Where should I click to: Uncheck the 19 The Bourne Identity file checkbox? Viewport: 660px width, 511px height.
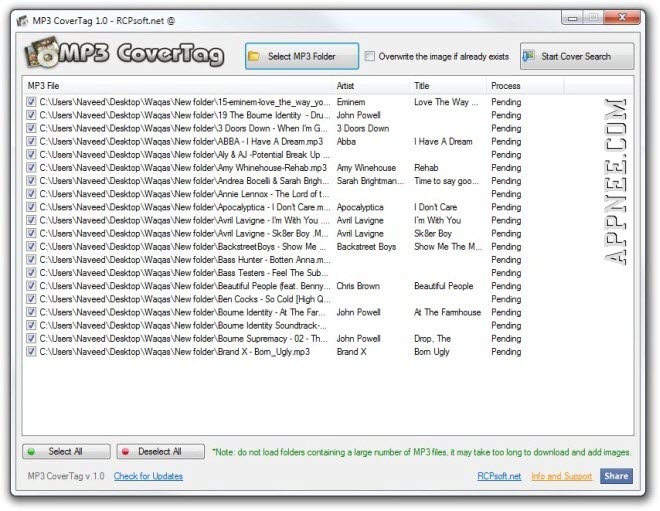coord(31,115)
